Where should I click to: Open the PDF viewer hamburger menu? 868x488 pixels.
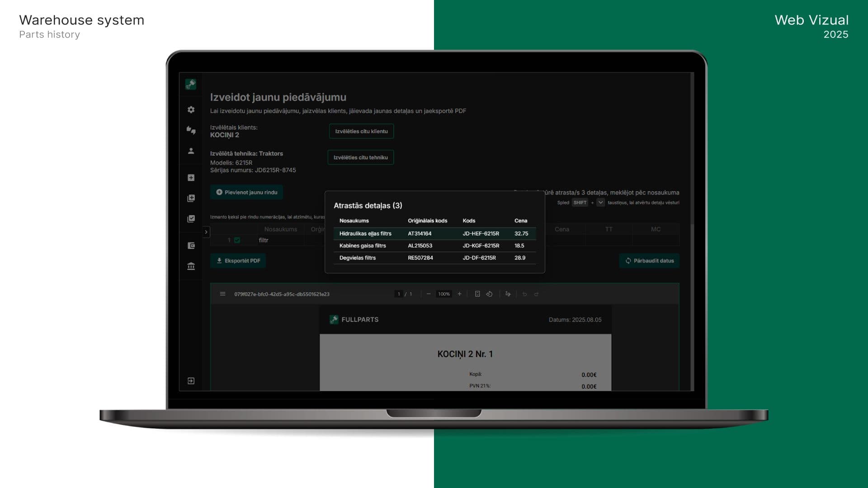(222, 294)
